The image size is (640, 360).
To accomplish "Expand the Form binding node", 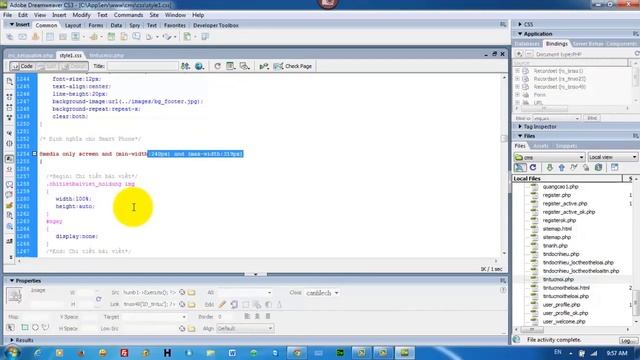I will (518, 95).
